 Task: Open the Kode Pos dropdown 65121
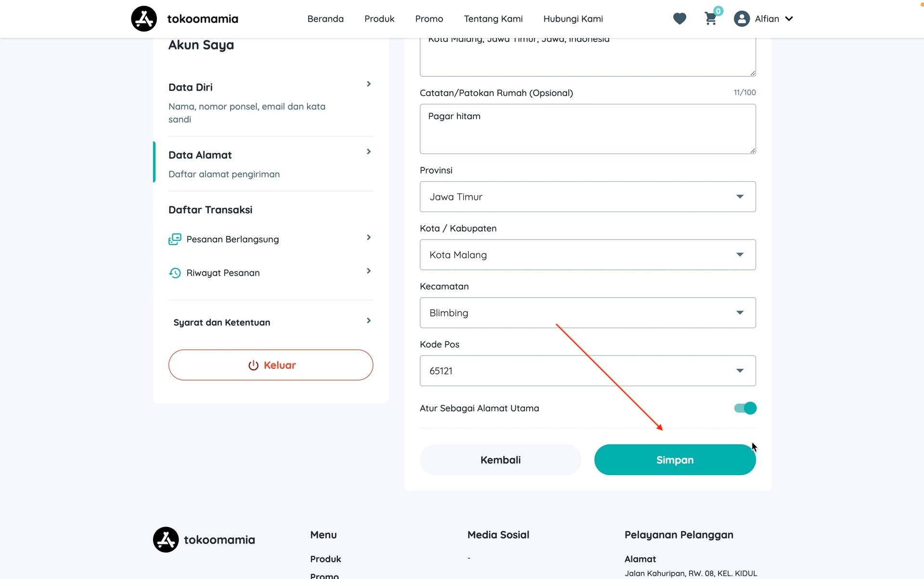[x=588, y=371]
